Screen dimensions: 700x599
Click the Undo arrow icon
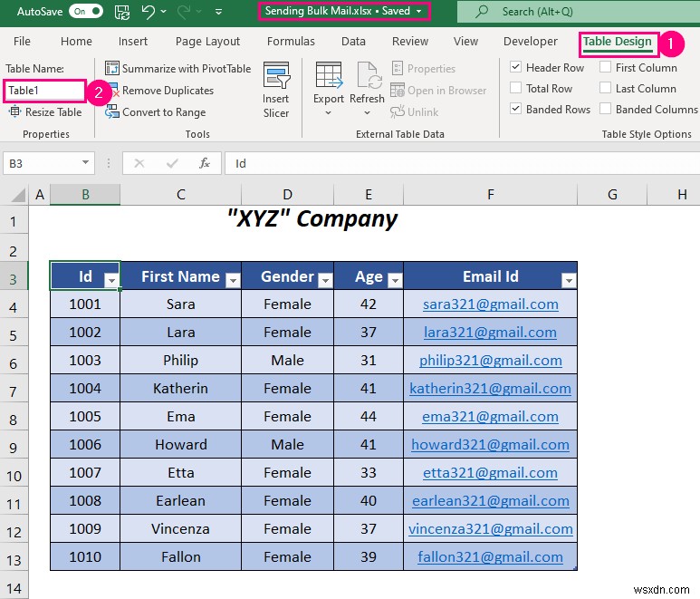click(x=149, y=12)
